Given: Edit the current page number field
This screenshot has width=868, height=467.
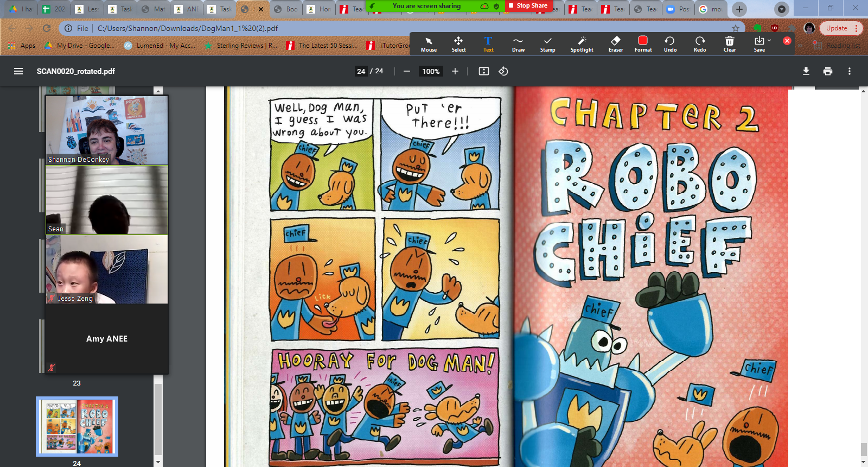Looking at the screenshot, I should [361, 71].
